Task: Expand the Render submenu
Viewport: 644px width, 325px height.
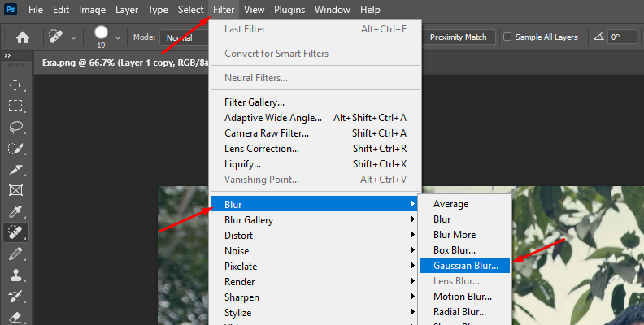Action: [315, 282]
